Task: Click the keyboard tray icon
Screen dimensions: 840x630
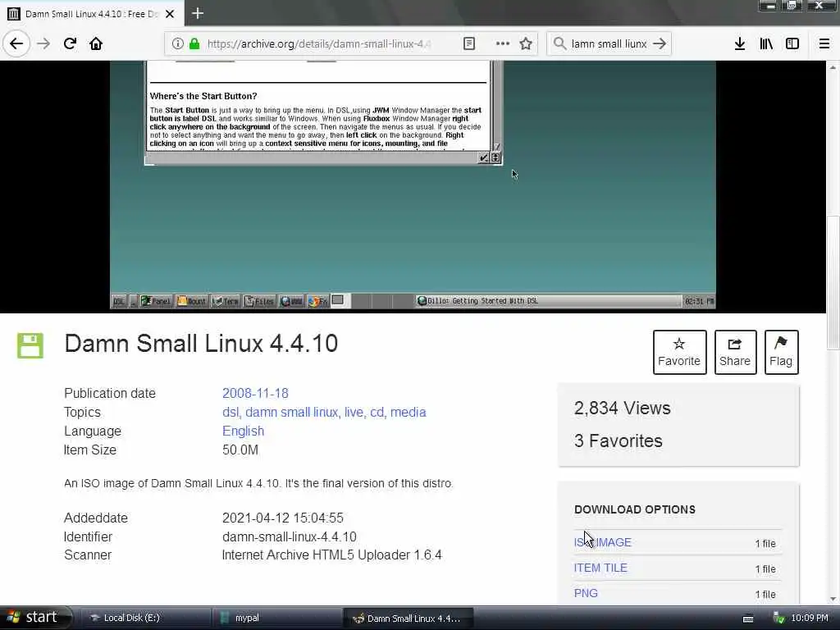Action: click(x=748, y=619)
